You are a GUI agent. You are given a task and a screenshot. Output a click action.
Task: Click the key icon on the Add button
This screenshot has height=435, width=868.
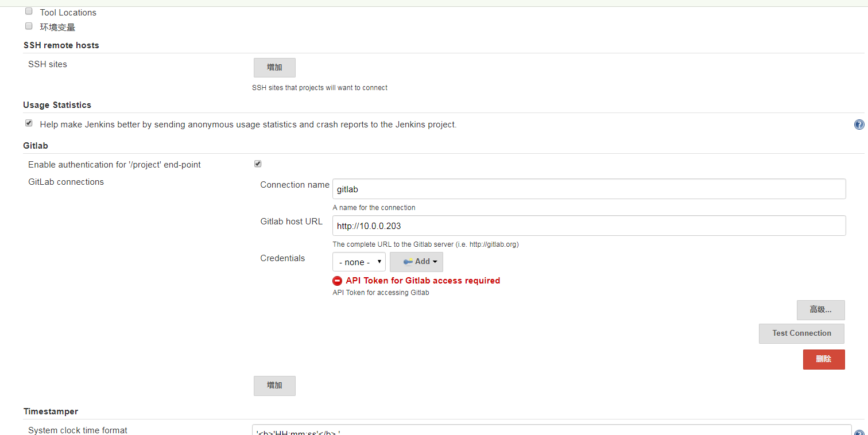(x=408, y=262)
